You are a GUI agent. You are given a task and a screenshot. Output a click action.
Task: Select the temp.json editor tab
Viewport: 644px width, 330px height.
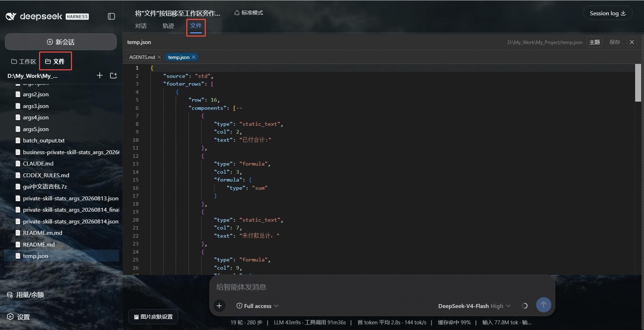coord(179,57)
